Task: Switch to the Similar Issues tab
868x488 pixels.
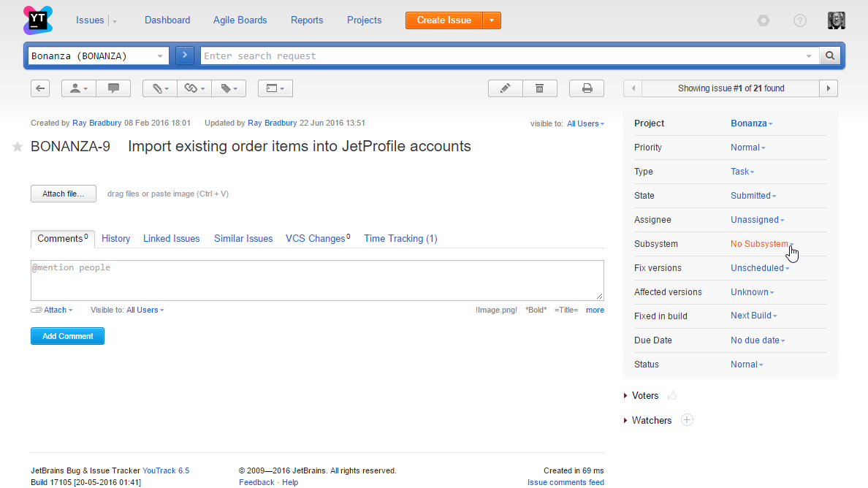Action: tap(243, 239)
